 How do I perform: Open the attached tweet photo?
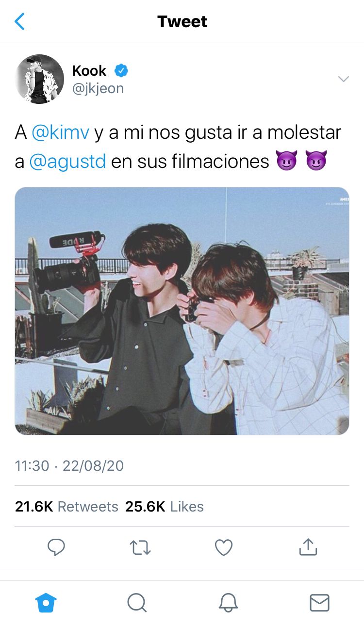pyautogui.click(x=182, y=311)
